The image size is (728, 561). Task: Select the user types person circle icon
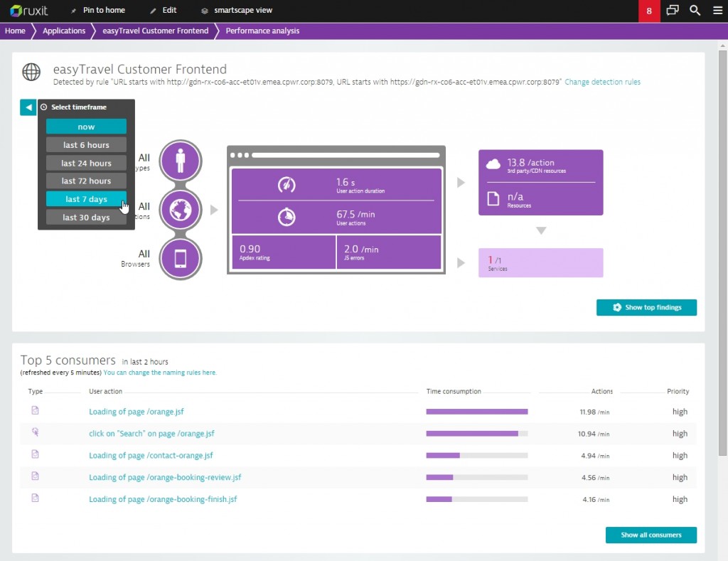point(181,161)
